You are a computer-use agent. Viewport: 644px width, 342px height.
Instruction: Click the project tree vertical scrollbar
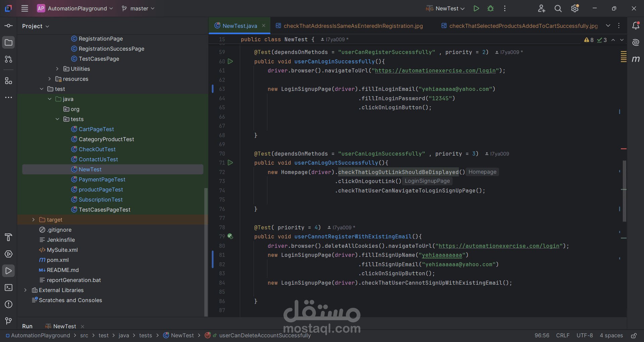206,251
